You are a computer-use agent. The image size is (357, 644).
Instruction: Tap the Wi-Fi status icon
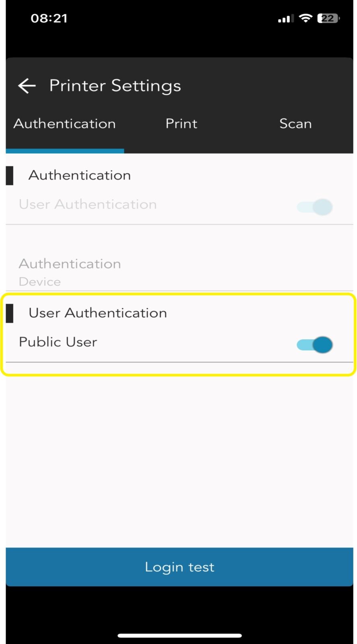(x=306, y=18)
